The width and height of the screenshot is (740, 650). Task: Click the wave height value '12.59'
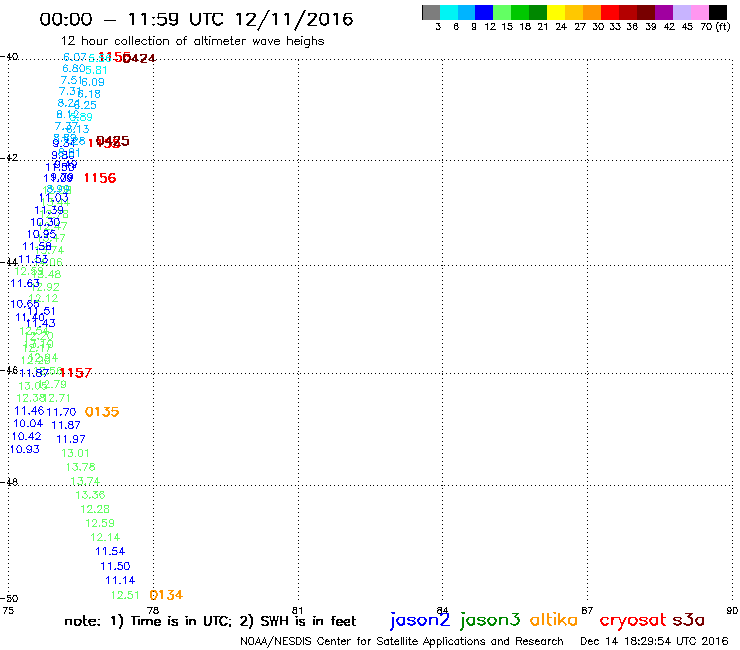100,523
